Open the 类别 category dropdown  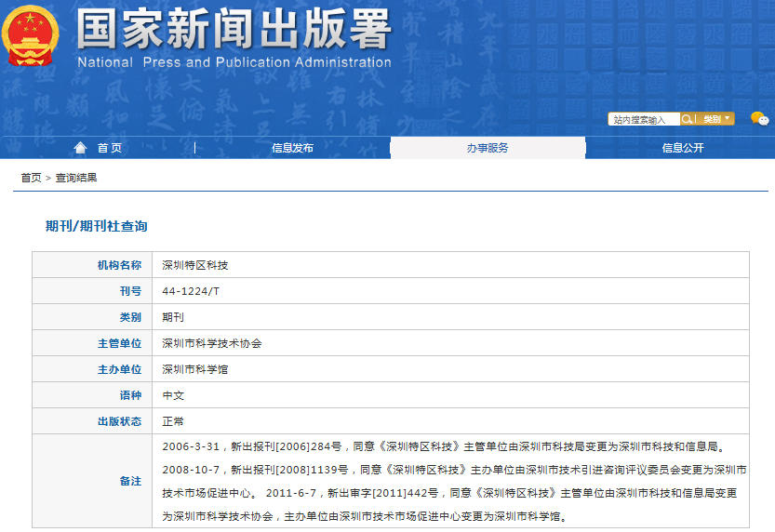(x=716, y=119)
